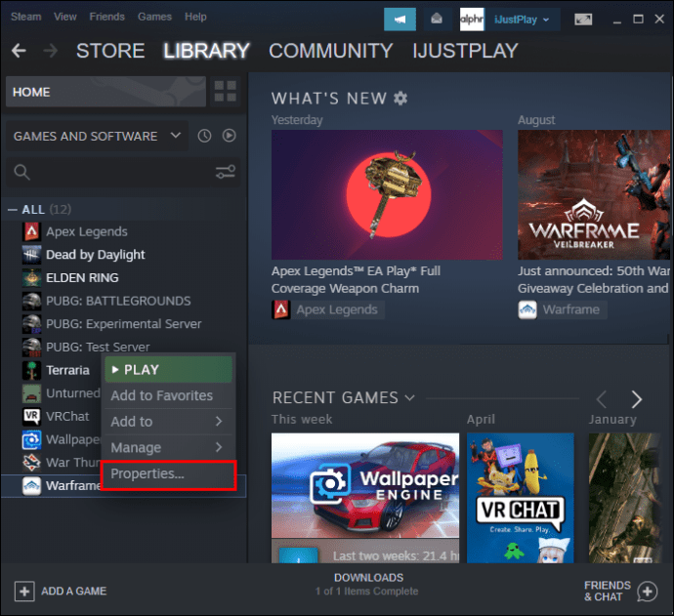Screen dimensions: 674x616
Task: Click the Warframe tag icon under news
Action: point(527,309)
